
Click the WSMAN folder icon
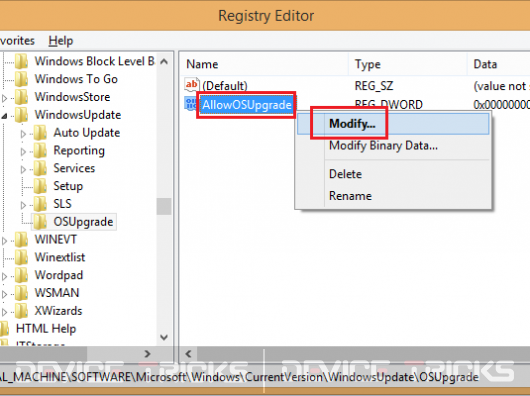tap(22, 293)
